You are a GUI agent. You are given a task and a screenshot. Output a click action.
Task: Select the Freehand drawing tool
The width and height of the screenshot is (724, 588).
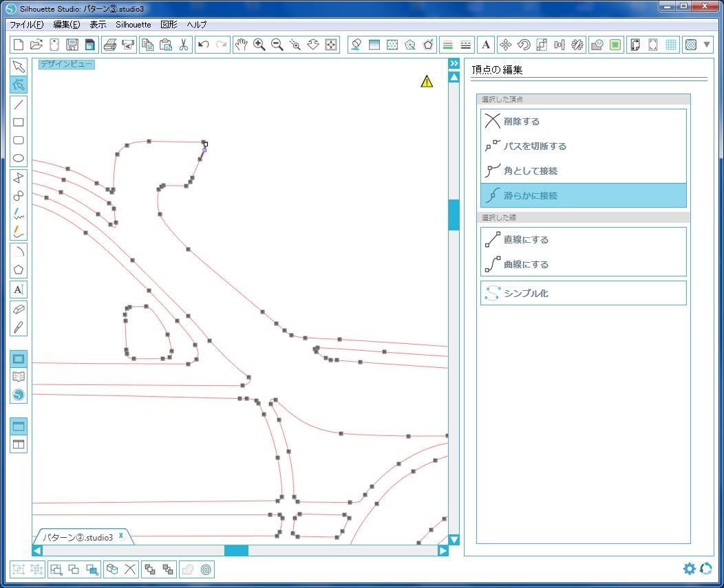(19, 214)
